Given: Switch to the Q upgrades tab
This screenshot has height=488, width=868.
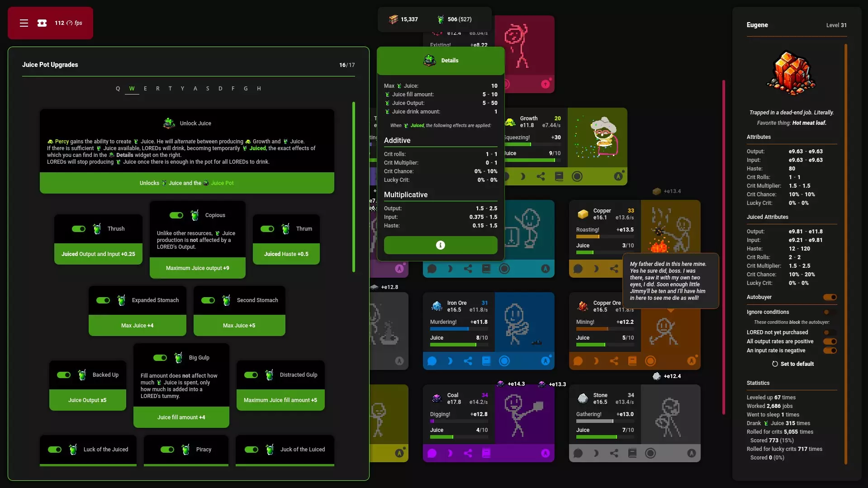Looking at the screenshot, I should (118, 89).
